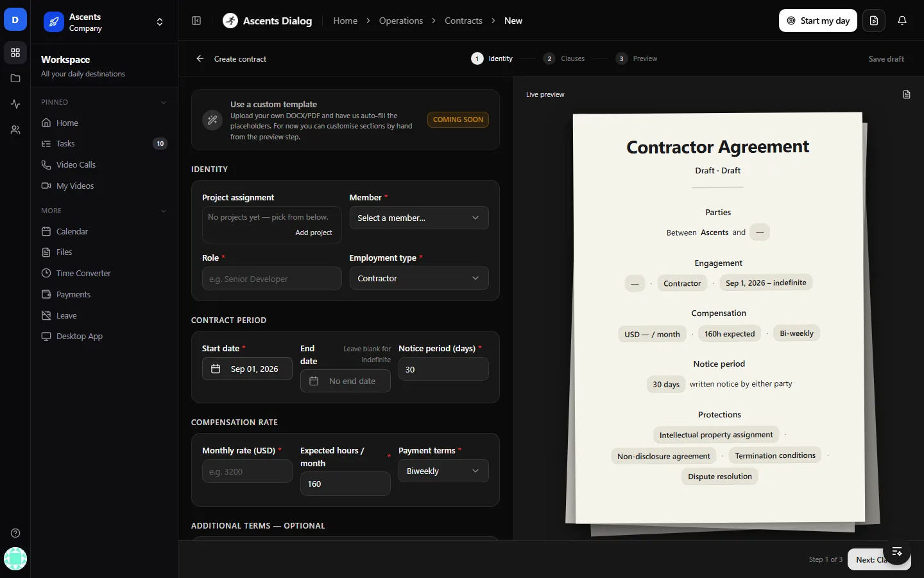Click Start my day button

[x=818, y=21]
